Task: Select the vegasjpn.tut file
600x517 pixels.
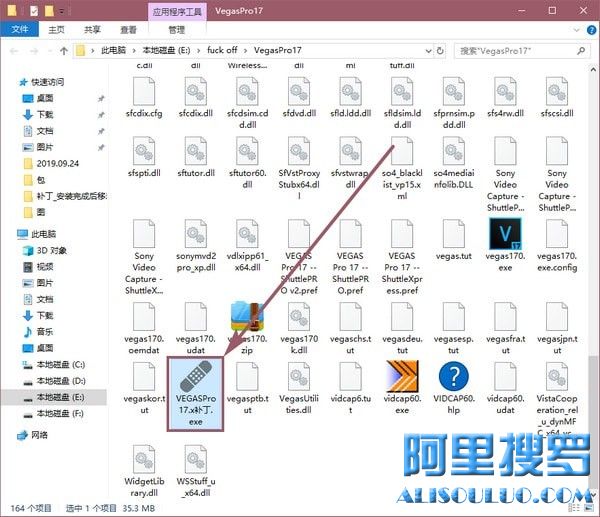Action: (x=557, y=328)
